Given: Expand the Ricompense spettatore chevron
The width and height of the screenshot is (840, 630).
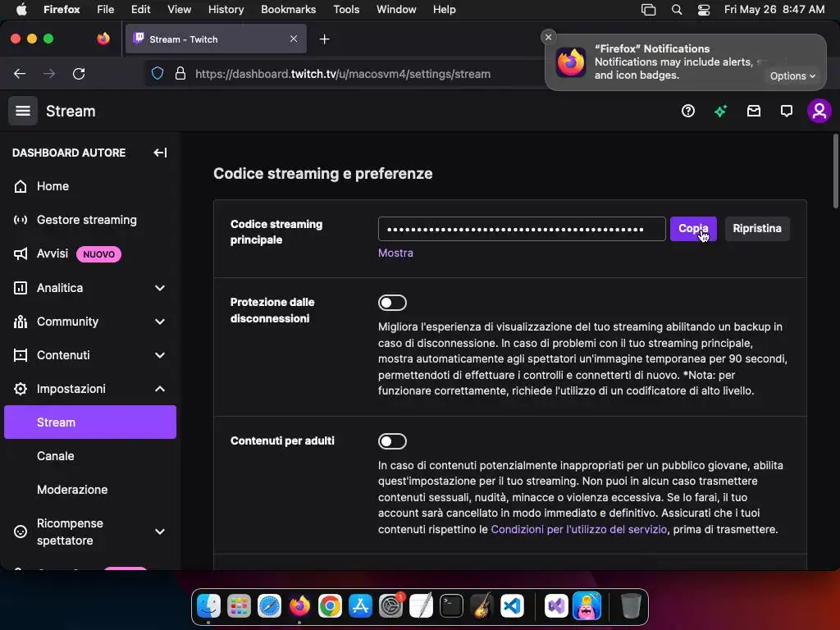Looking at the screenshot, I should tap(160, 532).
